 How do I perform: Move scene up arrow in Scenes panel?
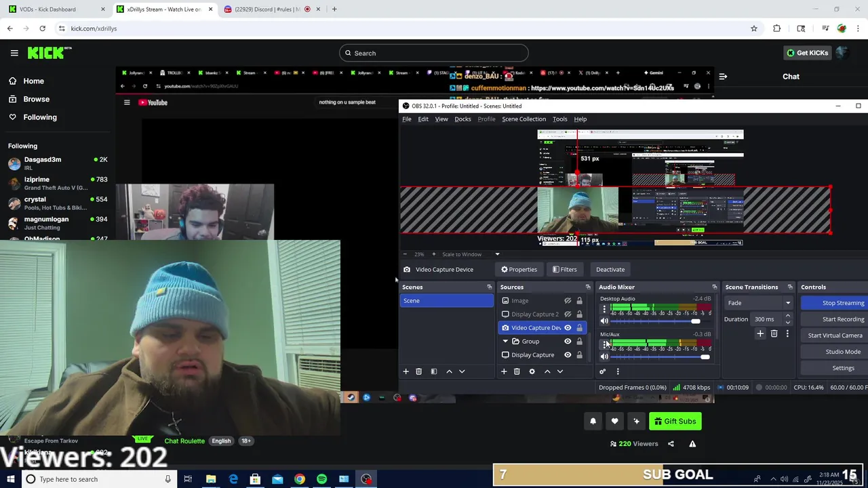tap(449, 371)
